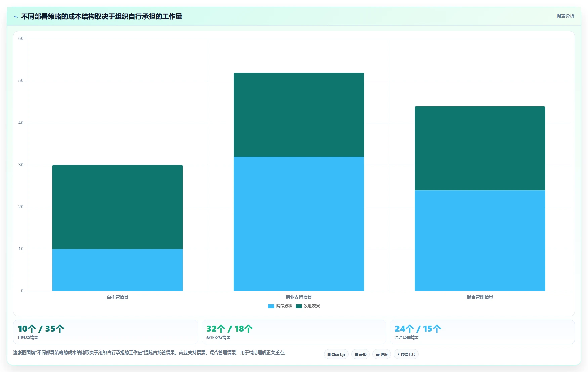Select the 进度 tag

coord(382,354)
